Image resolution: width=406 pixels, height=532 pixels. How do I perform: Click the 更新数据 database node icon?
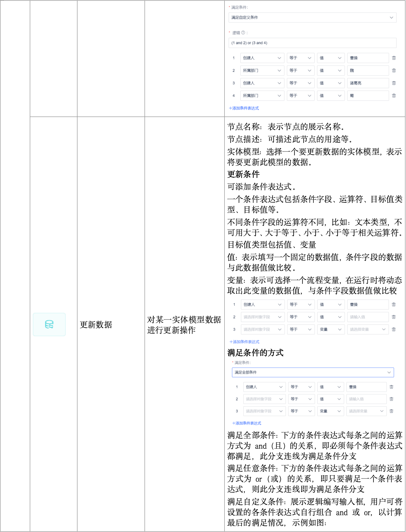tap(49, 324)
